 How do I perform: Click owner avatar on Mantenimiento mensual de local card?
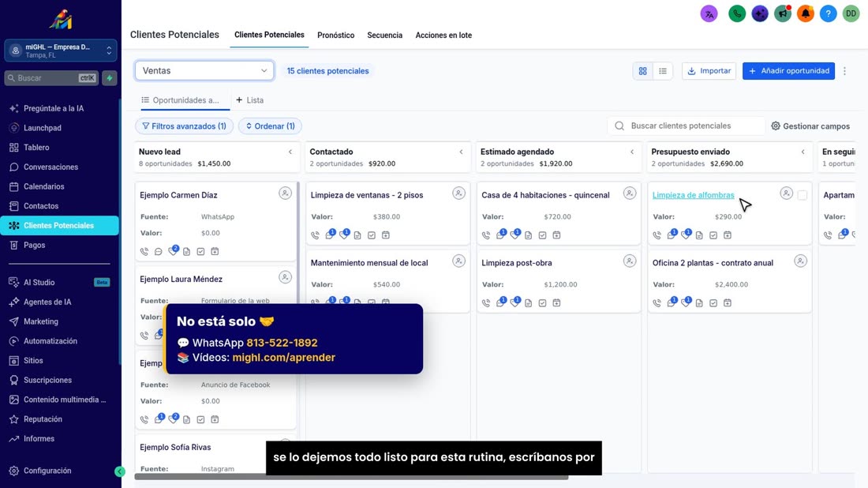tap(458, 261)
